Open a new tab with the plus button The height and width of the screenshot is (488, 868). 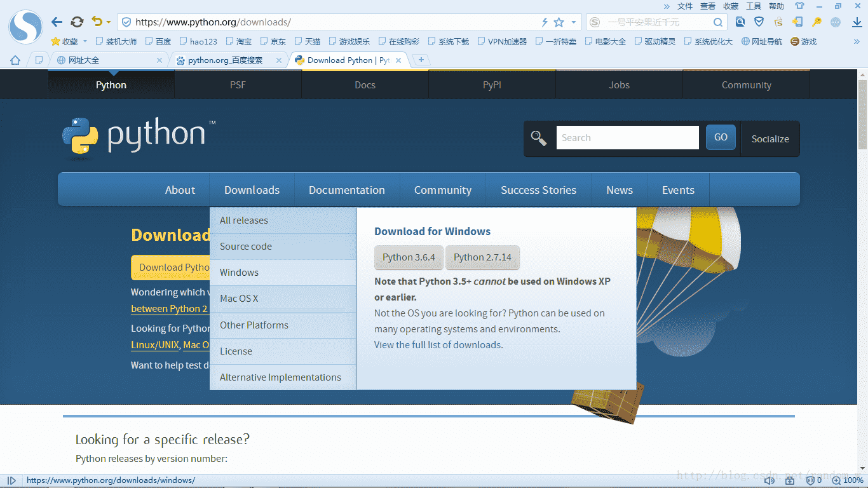coord(421,60)
